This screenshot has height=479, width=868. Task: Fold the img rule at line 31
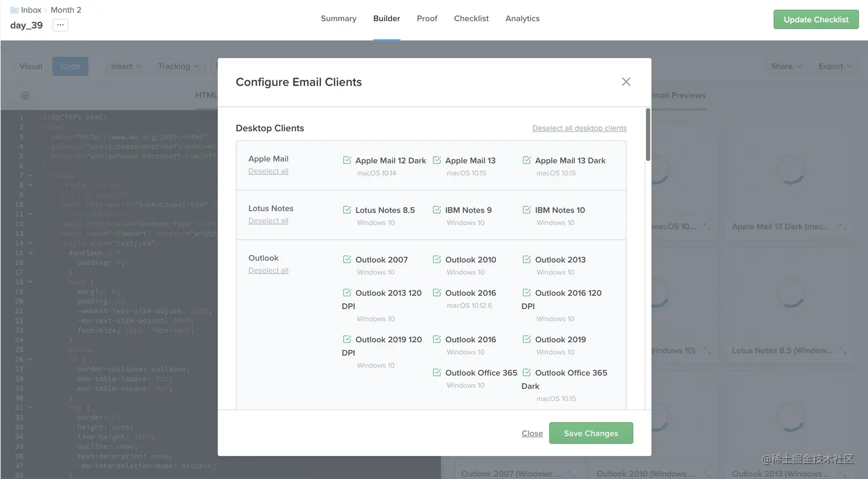click(30, 408)
